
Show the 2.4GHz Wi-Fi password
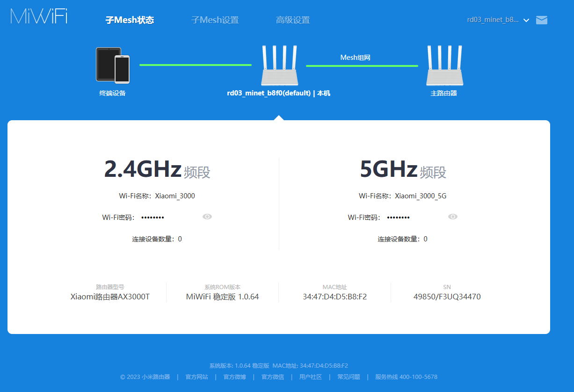click(207, 217)
